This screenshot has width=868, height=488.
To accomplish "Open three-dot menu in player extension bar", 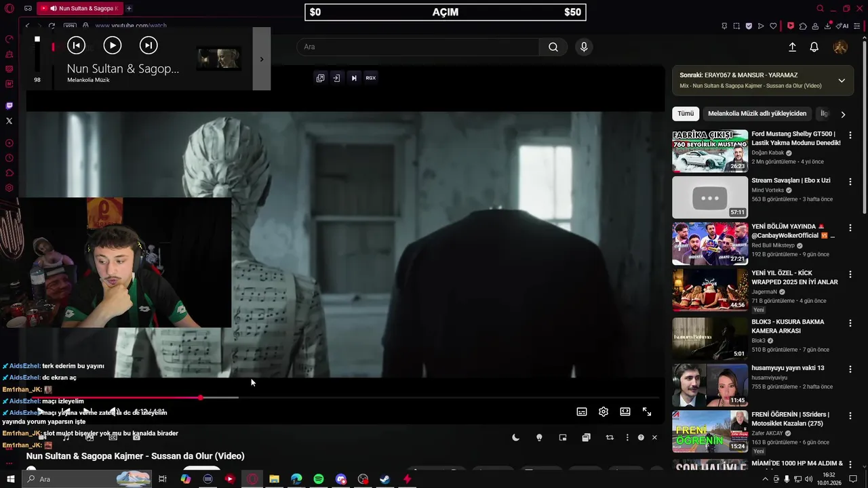I will [627, 438].
